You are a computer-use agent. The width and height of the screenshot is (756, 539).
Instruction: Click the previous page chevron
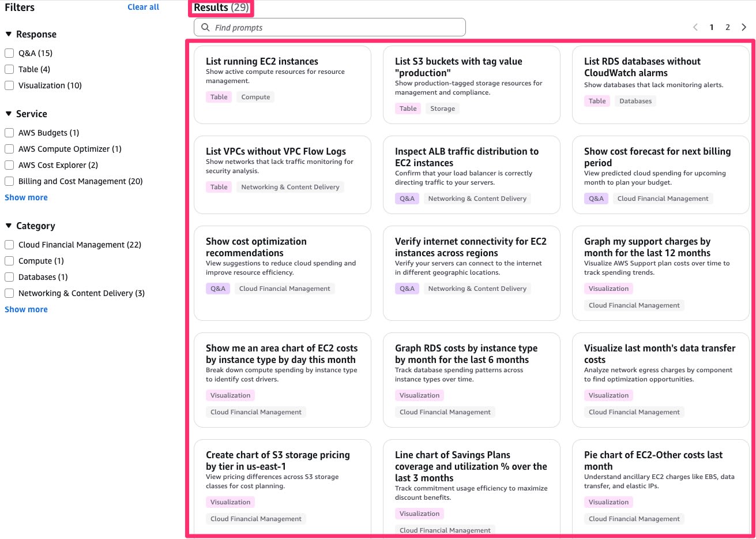pos(695,27)
